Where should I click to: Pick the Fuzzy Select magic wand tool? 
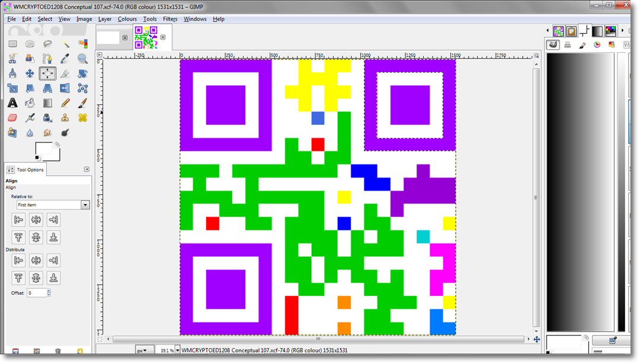click(65, 44)
